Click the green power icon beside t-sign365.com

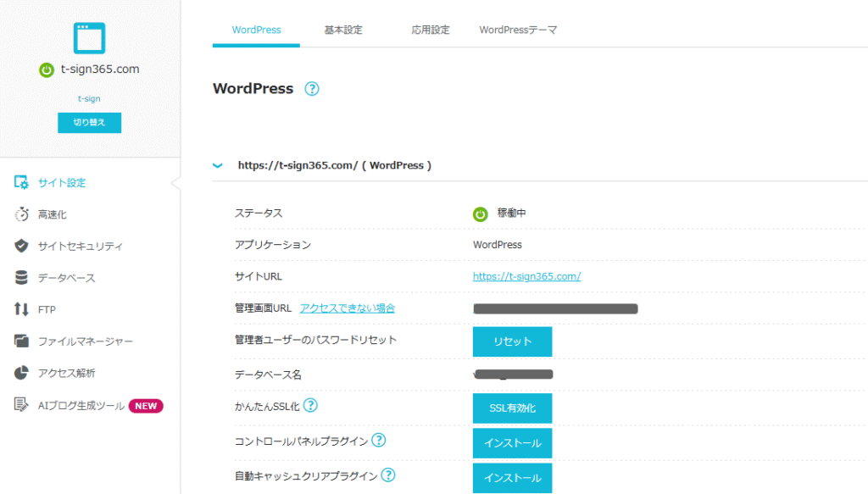tap(47, 70)
